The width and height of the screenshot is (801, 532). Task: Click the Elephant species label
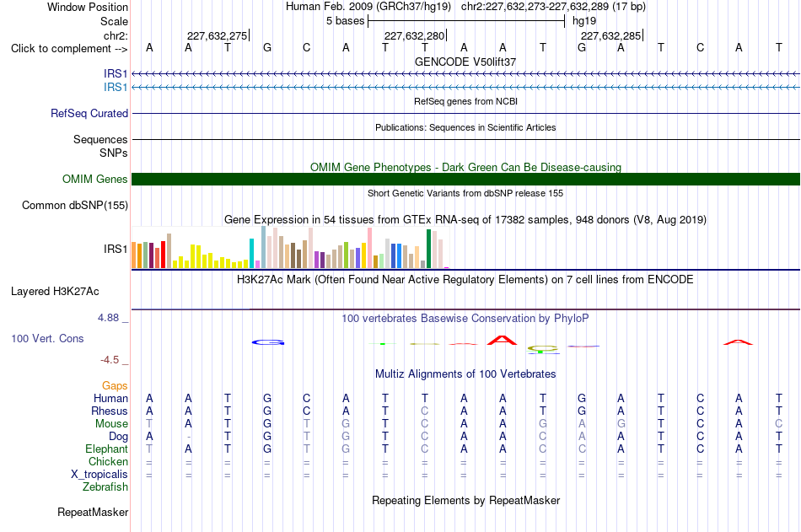[x=107, y=449]
